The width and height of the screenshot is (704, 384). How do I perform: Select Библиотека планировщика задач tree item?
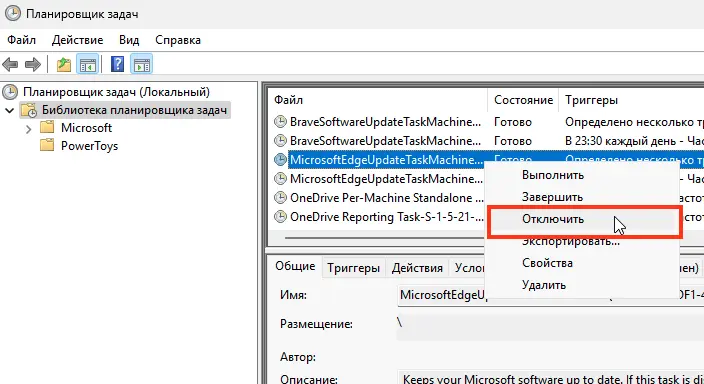click(x=134, y=110)
